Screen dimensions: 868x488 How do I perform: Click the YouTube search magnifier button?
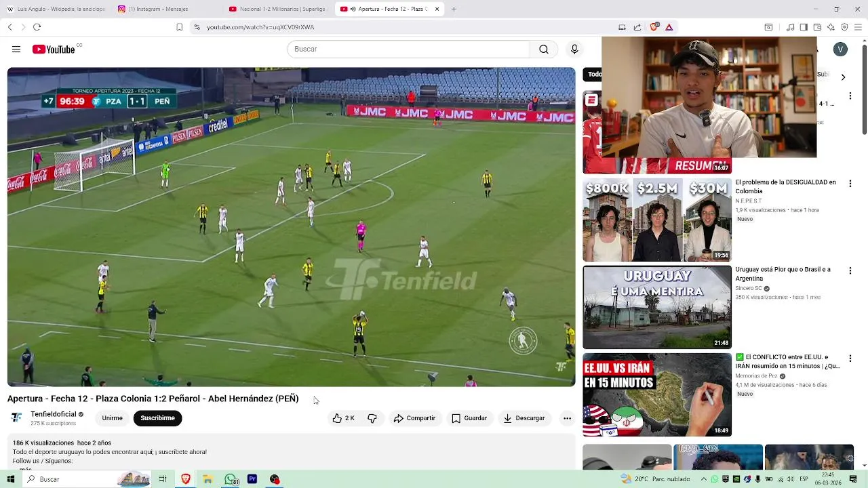coord(544,49)
